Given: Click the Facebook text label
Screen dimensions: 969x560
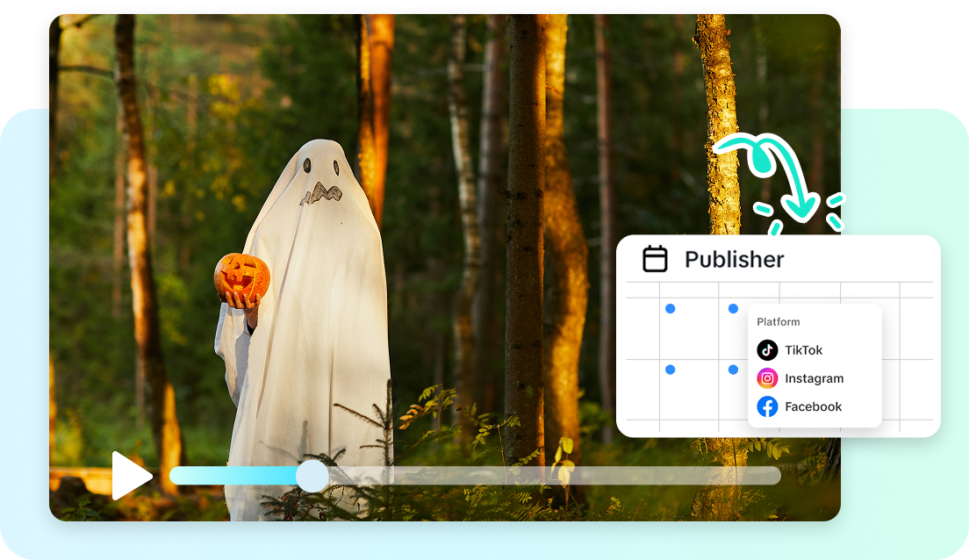Looking at the screenshot, I should point(814,406).
